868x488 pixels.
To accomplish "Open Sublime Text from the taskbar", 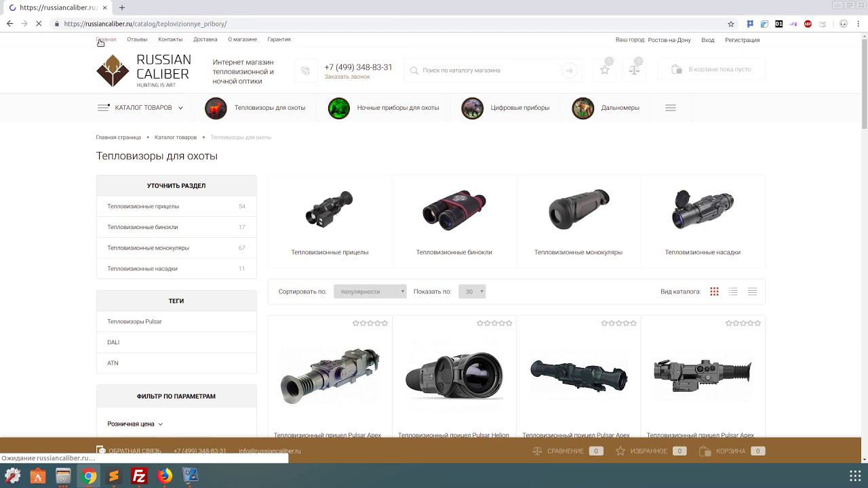I will tap(114, 476).
